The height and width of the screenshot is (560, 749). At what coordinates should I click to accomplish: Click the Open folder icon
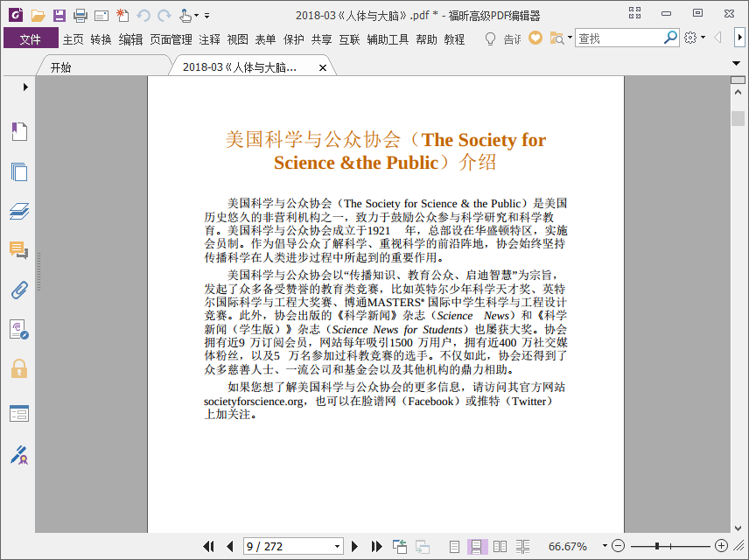click(38, 16)
